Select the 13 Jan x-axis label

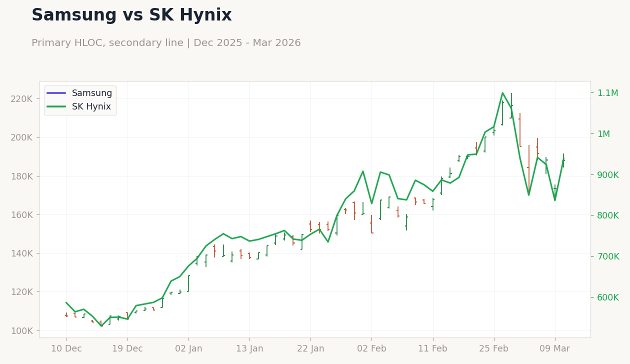click(249, 349)
